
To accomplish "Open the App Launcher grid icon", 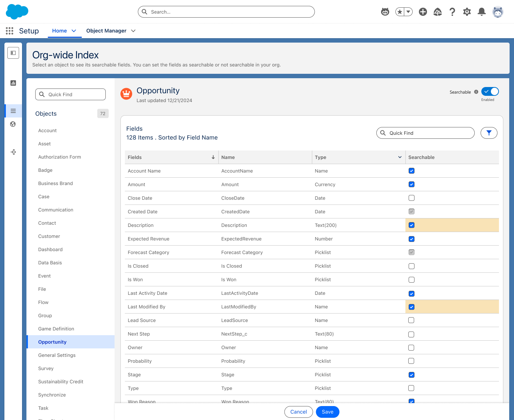I will pyautogui.click(x=10, y=31).
